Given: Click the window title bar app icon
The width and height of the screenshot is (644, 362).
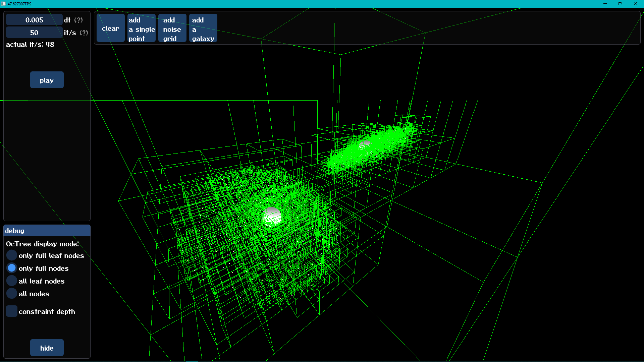Looking at the screenshot, I should pyautogui.click(x=3, y=4).
